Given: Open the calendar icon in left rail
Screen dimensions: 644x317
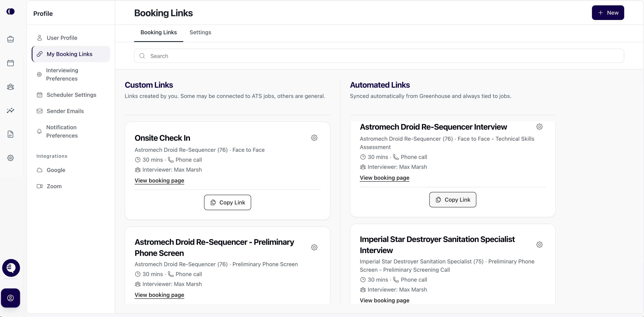Looking at the screenshot, I should point(10,63).
